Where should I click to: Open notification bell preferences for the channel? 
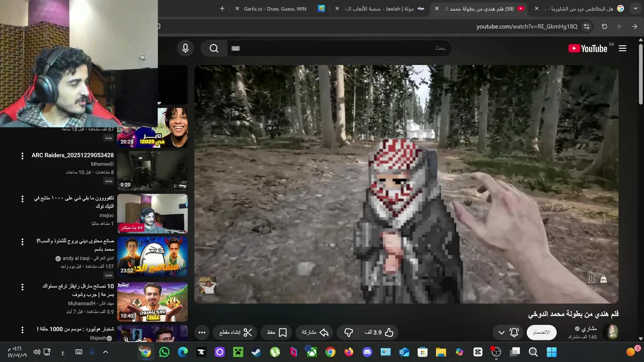pyautogui.click(x=514, y=332)
